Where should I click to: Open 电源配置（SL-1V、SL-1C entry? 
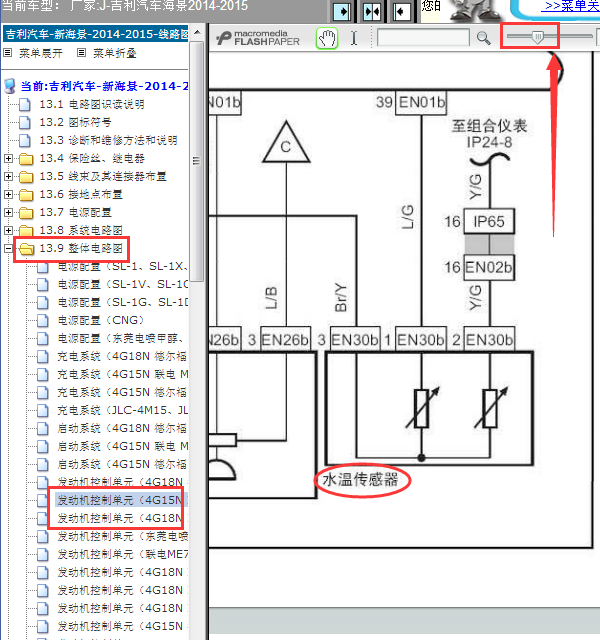122,284
